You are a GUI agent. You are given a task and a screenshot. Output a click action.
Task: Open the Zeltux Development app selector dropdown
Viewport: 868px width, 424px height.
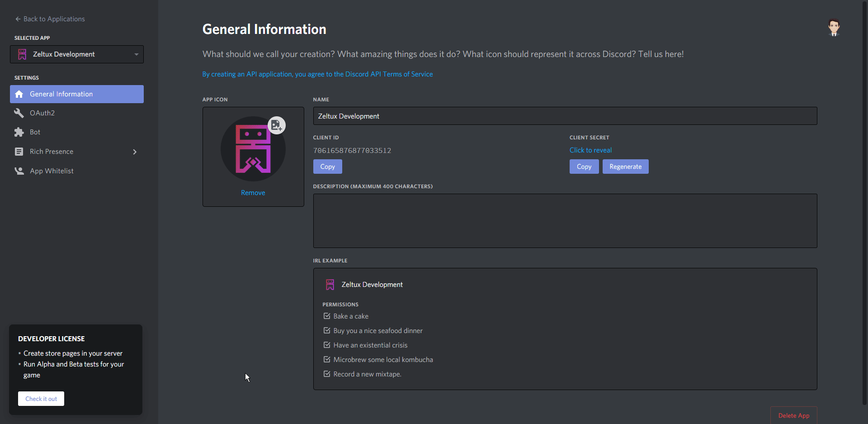tap(77, 54)
